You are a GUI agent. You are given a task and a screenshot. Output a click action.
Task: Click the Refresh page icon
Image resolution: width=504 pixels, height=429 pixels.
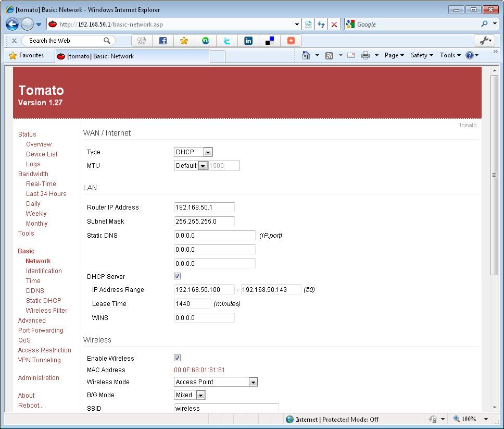pyautogui.click(x=321, y=24)
